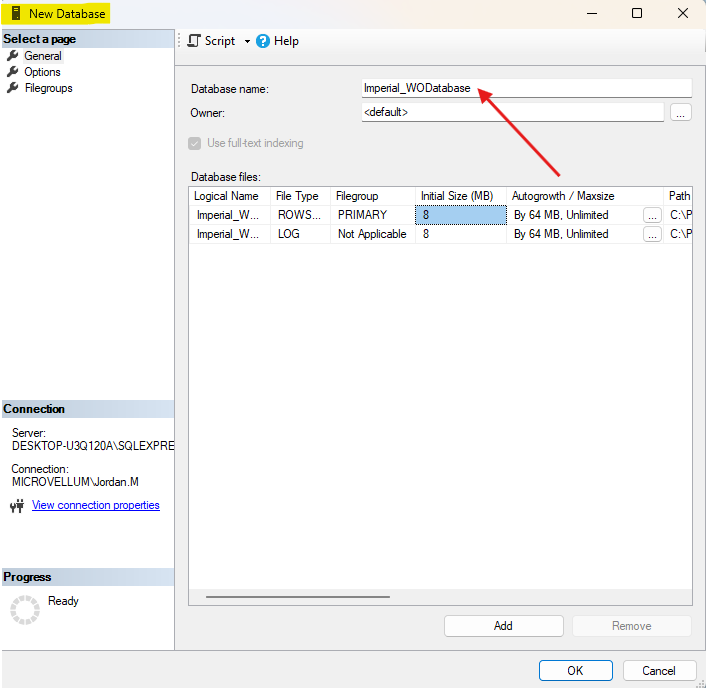Click the Script toolbar icon
706x688 pixels.
(x=195, y=41)
